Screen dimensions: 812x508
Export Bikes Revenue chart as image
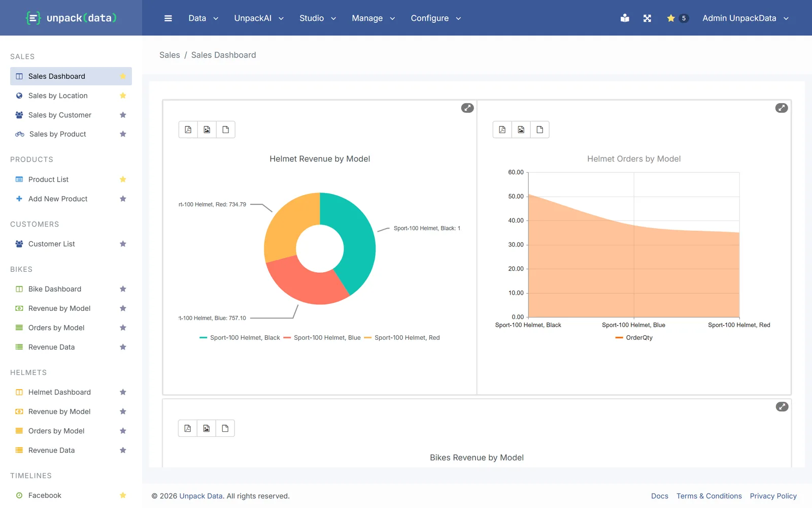(207, 428)
